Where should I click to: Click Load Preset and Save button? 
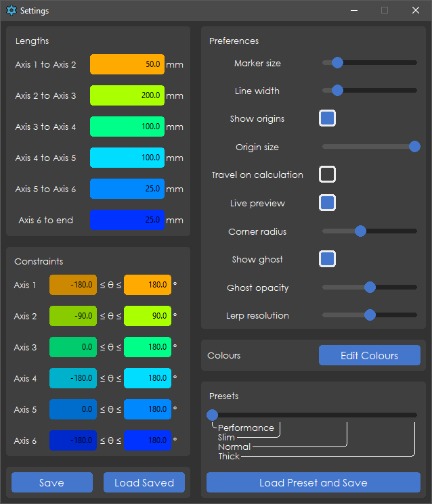313,482
